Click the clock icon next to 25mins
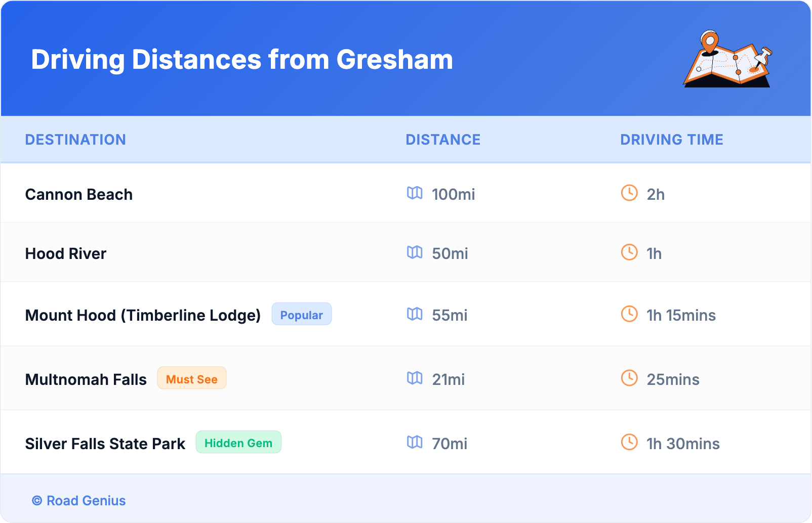Image resolution: width=812 pixels, height=523 pixels. [x=629, y=378]
